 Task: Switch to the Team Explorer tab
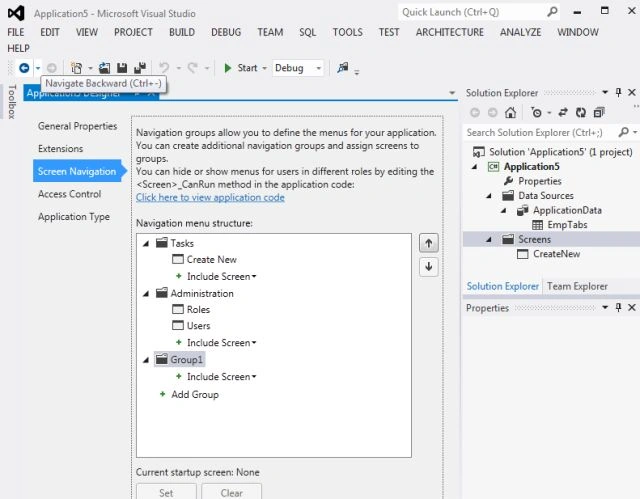[x=577, y=286]
